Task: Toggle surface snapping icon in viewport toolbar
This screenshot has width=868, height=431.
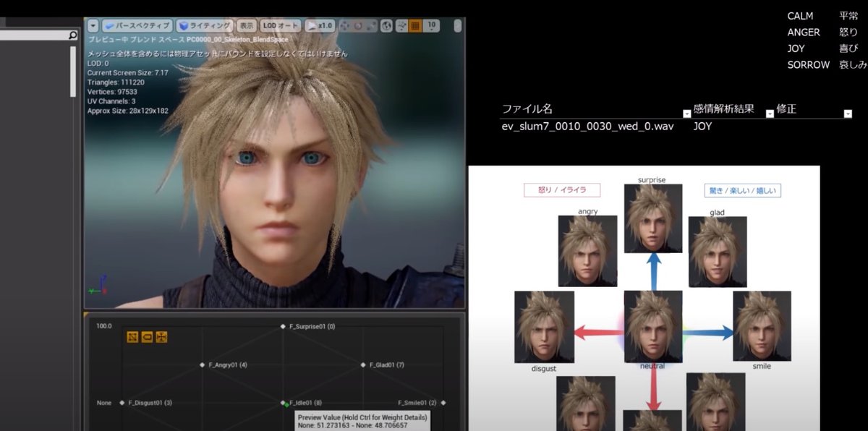Action: click(401, 25)
